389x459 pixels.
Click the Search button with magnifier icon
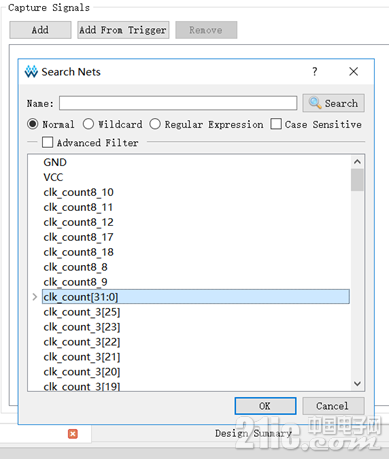(x=333, y=103)
